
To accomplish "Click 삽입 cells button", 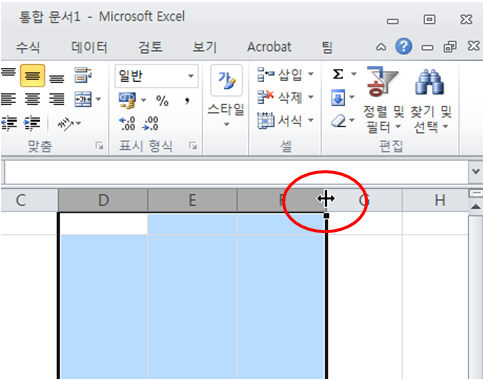I will [279, 74].
